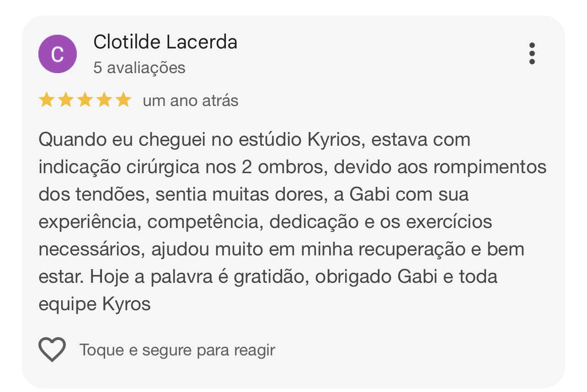This screenshot has width=587, height=392.
Task: Click the first yellow rating star
Action: (46, 100)
